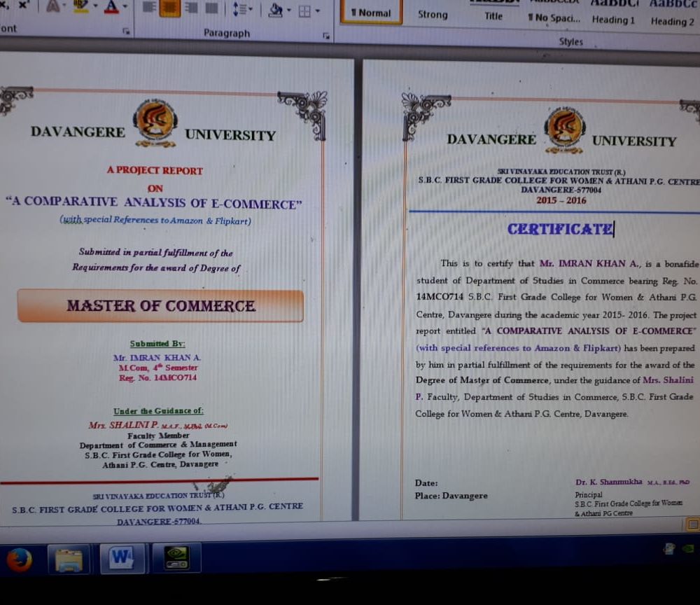700x605 pixels.
Task: Click the Text Effects icon
Action: point(53,8)
